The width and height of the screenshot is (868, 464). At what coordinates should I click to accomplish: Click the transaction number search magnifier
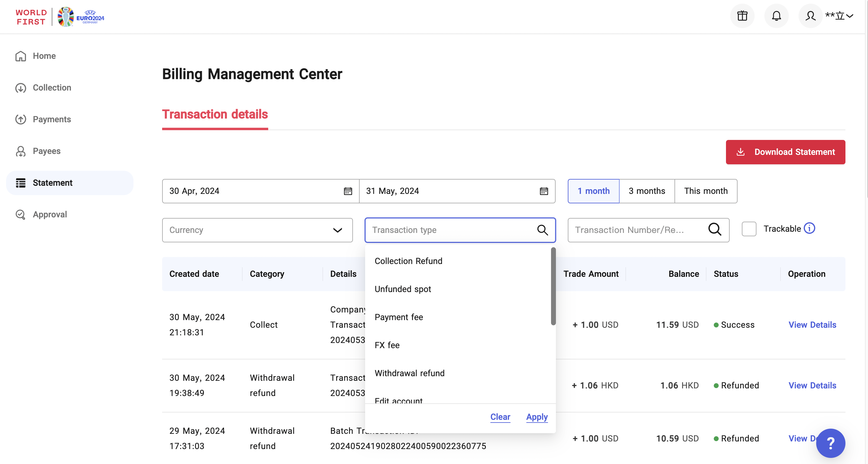click(x=715, y=230)
